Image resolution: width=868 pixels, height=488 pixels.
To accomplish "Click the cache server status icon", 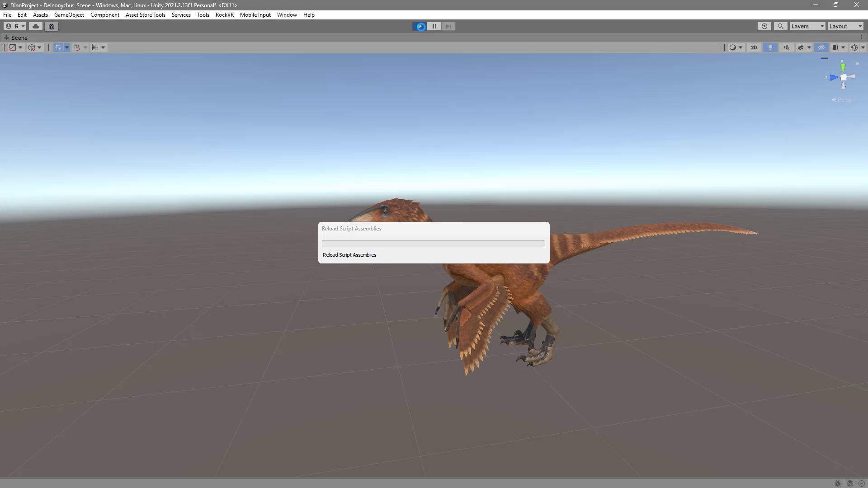I will coord(850,483).
